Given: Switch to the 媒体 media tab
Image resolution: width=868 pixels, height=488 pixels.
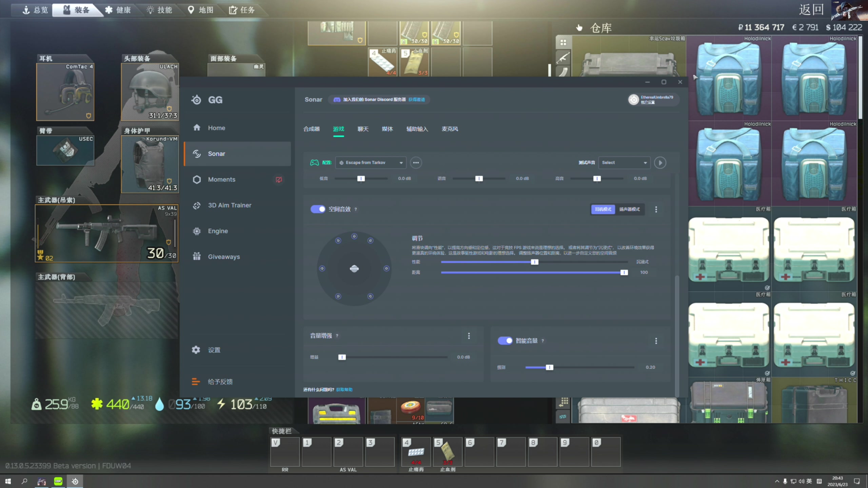Looking at the screenshot, I should pyautogui.click(x=387, y=129).
